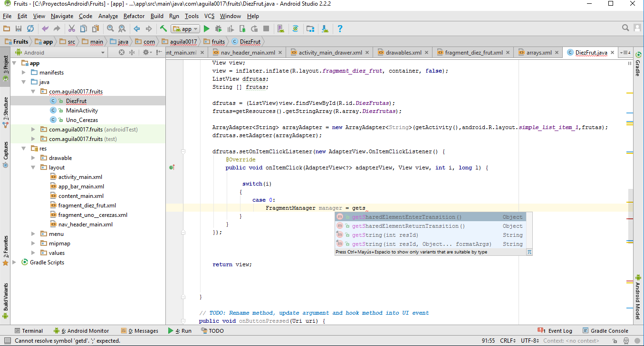Click the Synchronize toolbar icon

(x=30, y=28)
